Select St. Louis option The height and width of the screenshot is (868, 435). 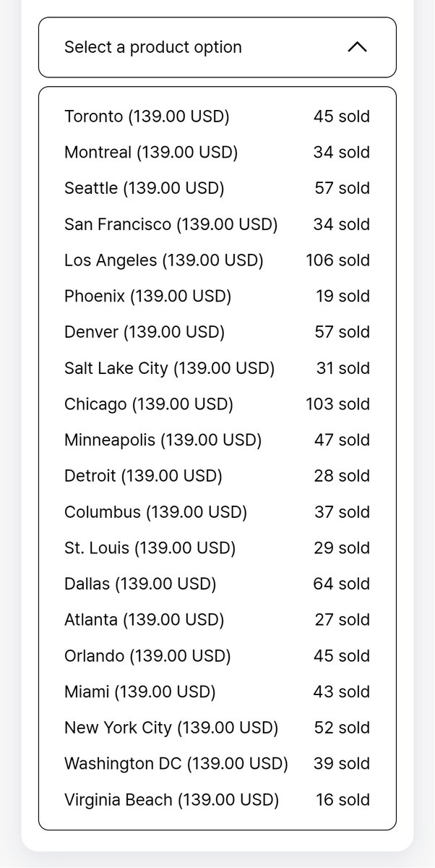[217, 548]
